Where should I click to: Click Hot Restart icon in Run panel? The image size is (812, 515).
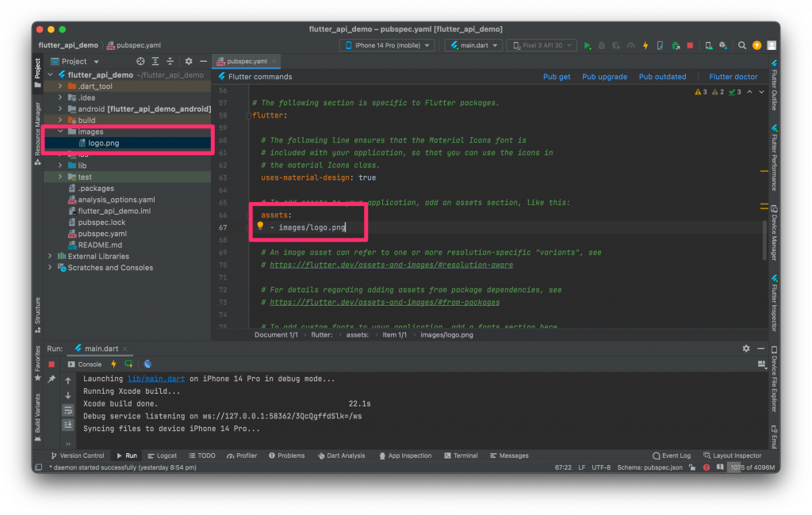pos(128,364)
